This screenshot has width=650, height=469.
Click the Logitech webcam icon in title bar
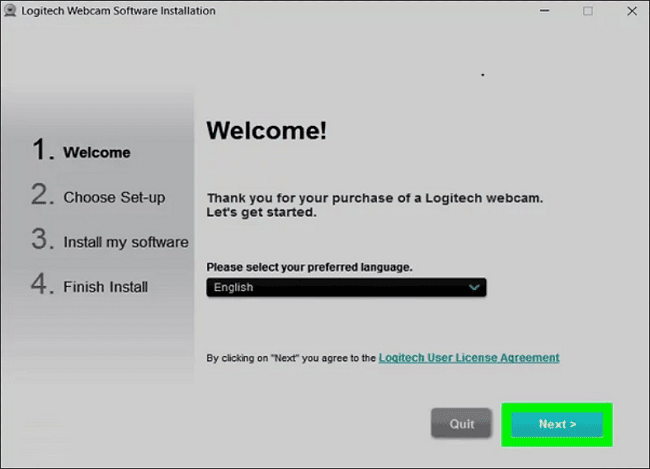10,11
